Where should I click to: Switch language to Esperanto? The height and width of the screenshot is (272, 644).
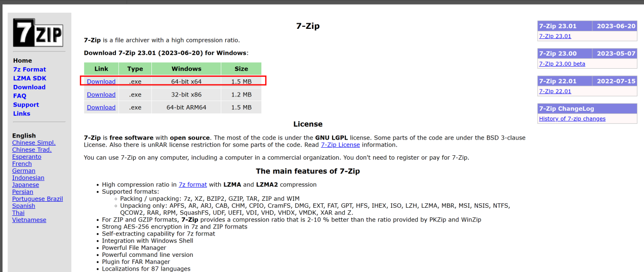(27, 157)
